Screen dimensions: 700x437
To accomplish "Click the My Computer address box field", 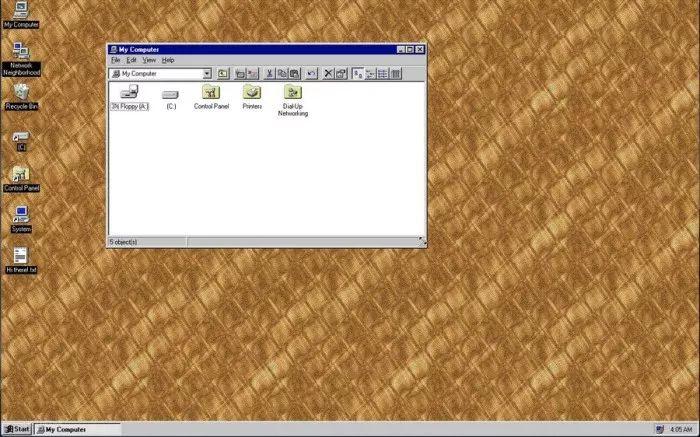I will coord(160,74).
